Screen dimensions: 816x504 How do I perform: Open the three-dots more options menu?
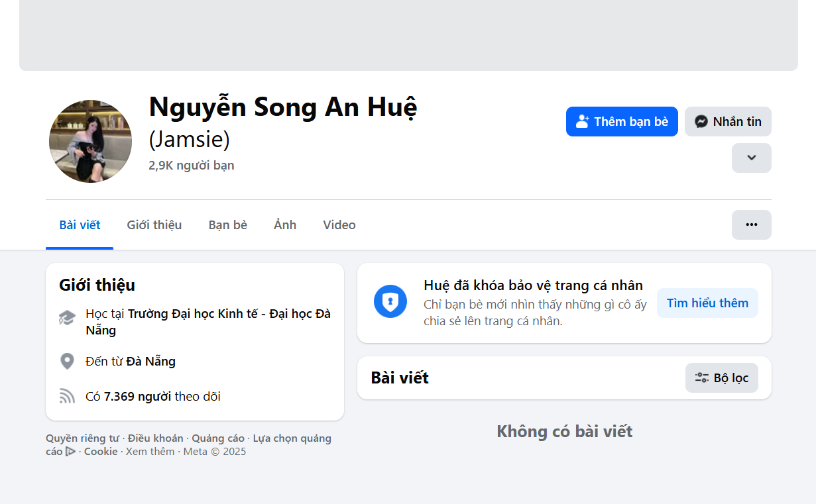751,225
